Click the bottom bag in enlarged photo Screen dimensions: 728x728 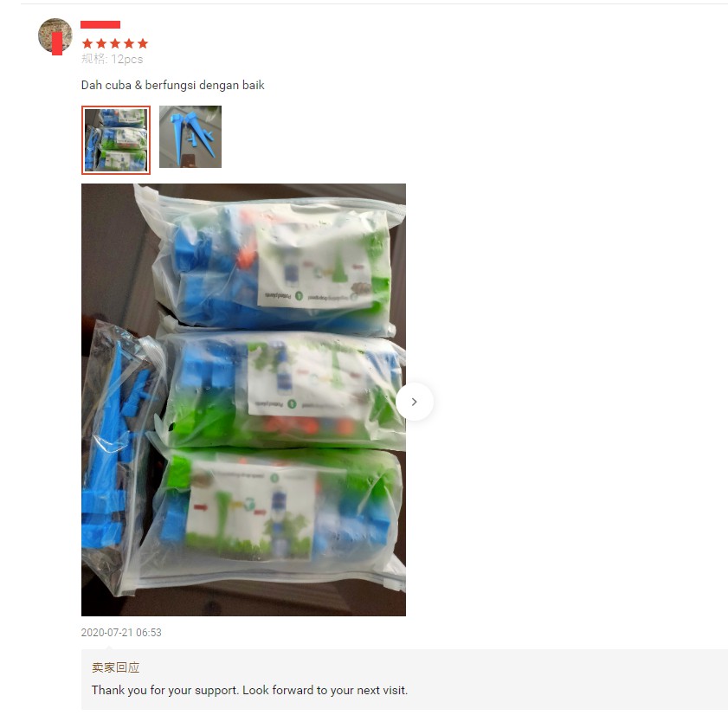274,515
